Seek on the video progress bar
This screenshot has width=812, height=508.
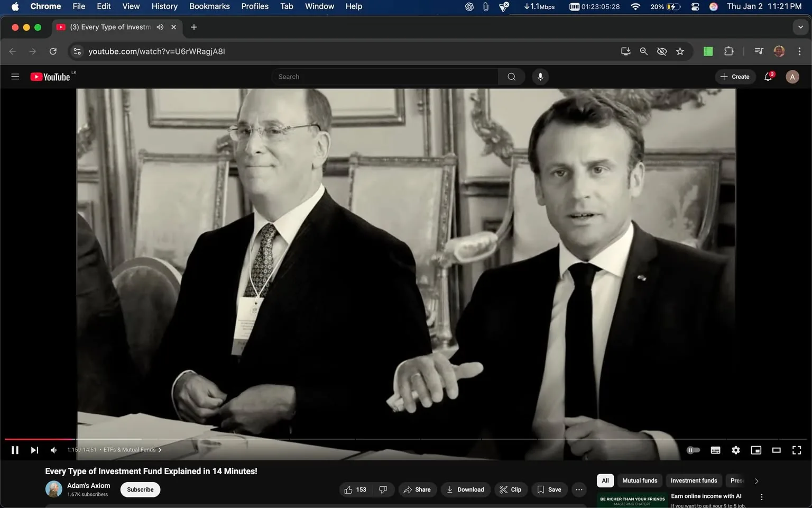click(370, 439)
